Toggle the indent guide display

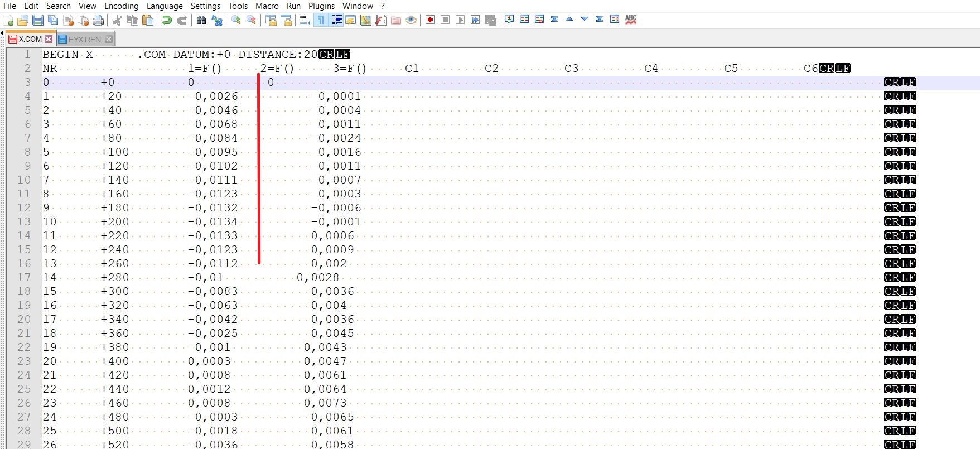pos(336,21)
